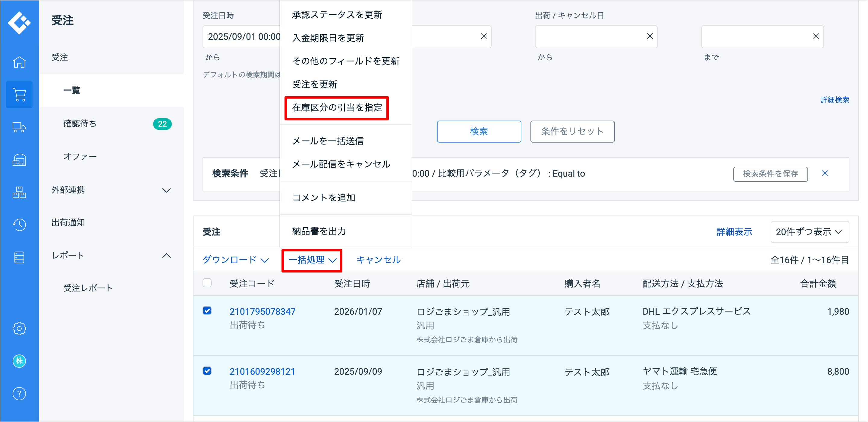Uncheck order 2101795078347 checkbox
Viewport: 868px width, 422px height.
pyautogui.click(x=207, y=310)
